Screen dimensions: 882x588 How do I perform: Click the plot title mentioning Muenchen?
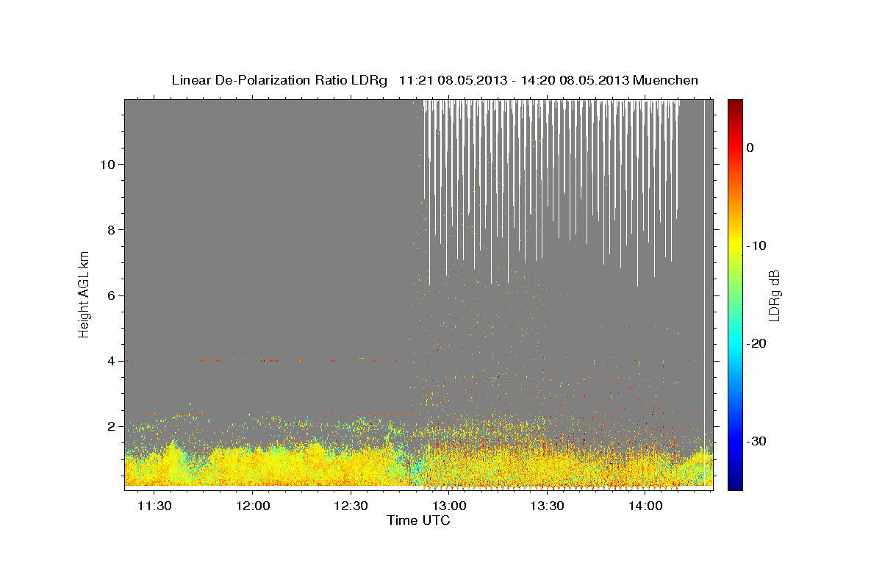tap(434, 80)
